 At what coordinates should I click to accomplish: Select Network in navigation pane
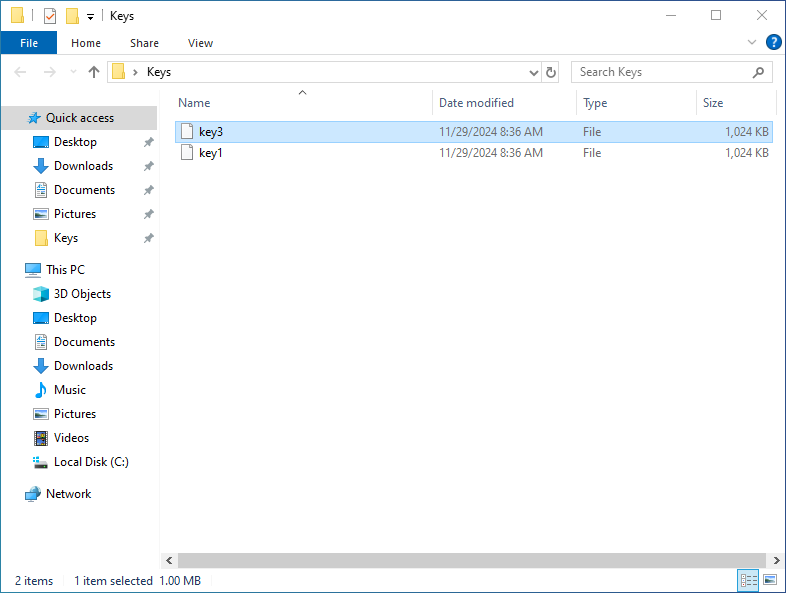click(68, 494)
